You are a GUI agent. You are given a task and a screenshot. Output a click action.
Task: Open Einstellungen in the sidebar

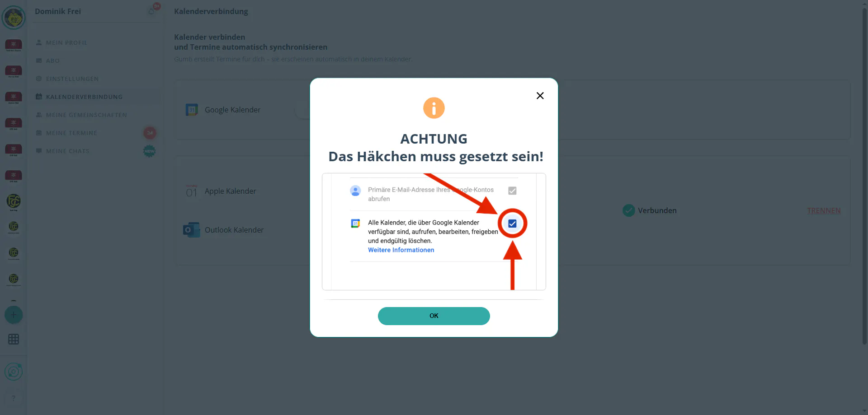[72, 79]
